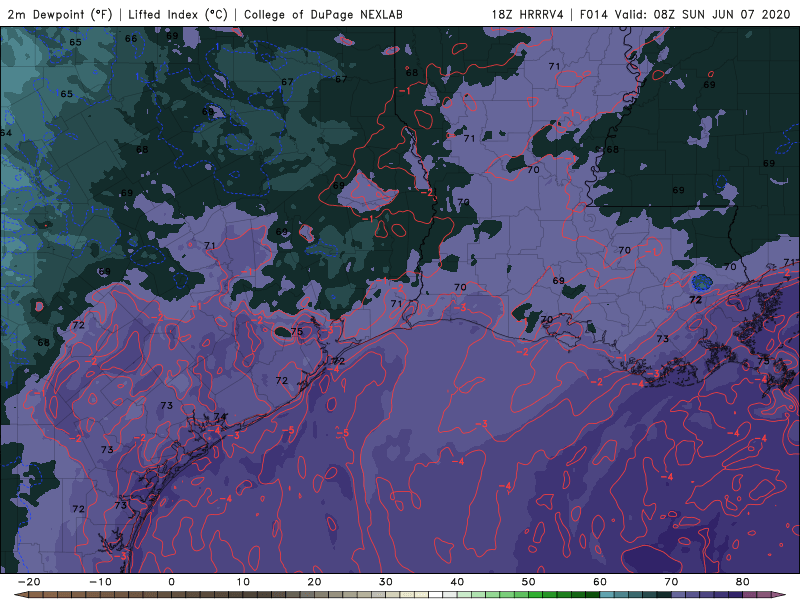Image resolution: width=800 pixels, height=600 pixels.
Task: Click the bold '72' dewpoint value on the map
Action: pyautogui.click(x=695, y=300)
